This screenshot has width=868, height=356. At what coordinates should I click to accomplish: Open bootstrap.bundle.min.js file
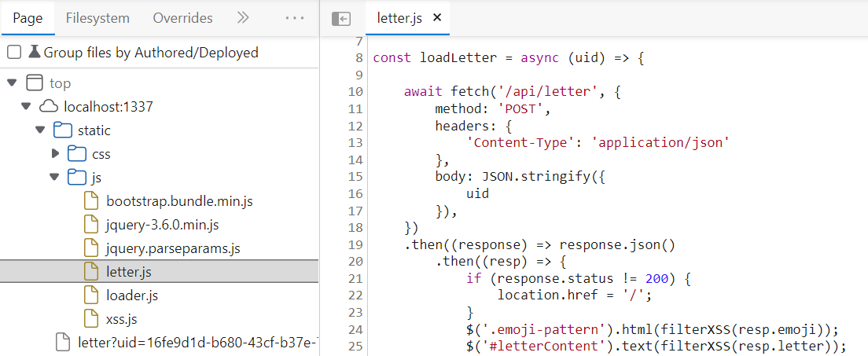(x=179, y=201)
